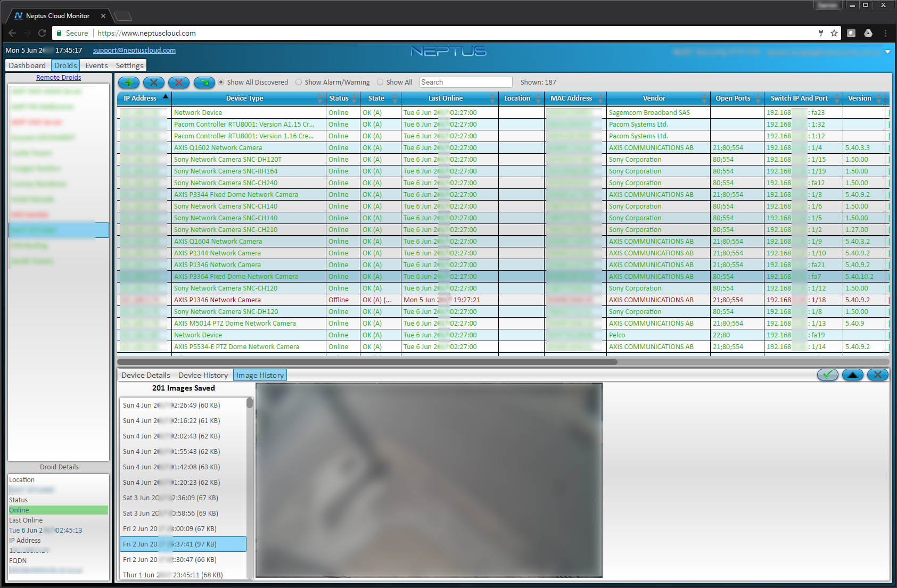Sort by MAC Address column
The image size is (897, 588).
coord(575,98)
